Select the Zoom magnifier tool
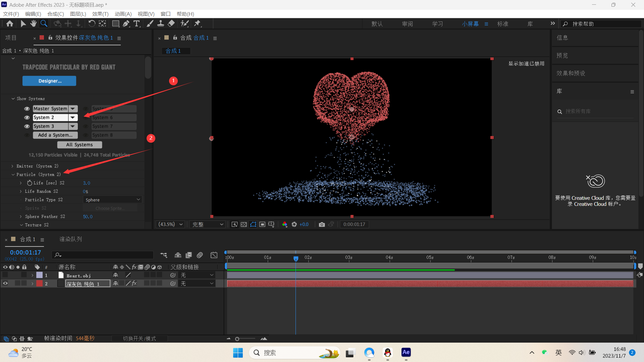 [44, 24]
